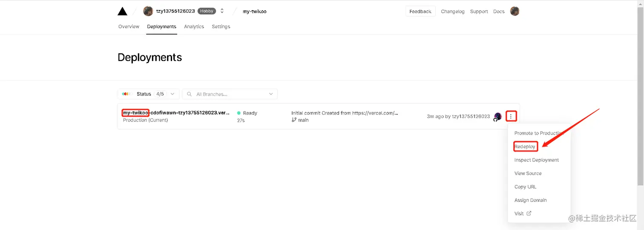The image size is (644, 230).
Task: Click the status color dots icon
Action: (126, 94)
